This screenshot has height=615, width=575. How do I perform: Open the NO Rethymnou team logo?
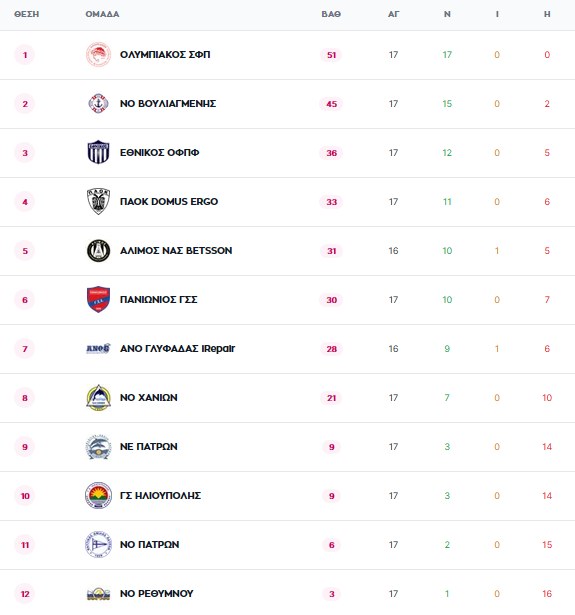pos(98,593)
